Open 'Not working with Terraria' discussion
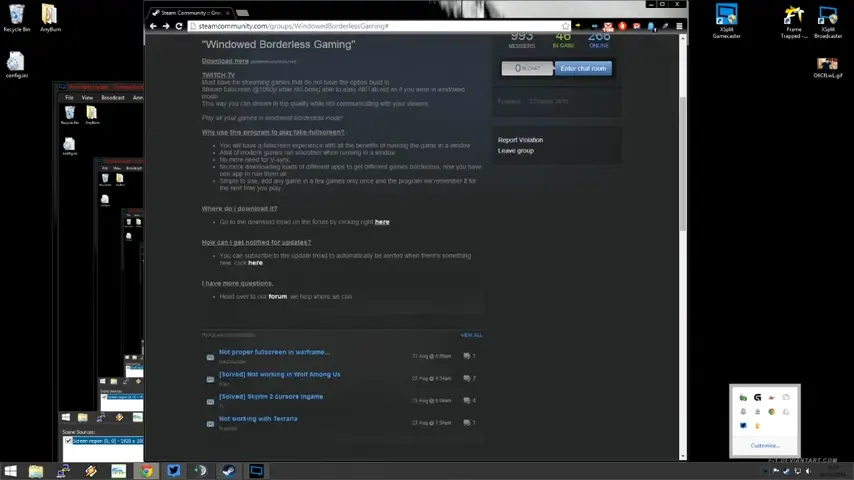Image resolution: width=854 pixels, height=480 pixels. point(258,419)
